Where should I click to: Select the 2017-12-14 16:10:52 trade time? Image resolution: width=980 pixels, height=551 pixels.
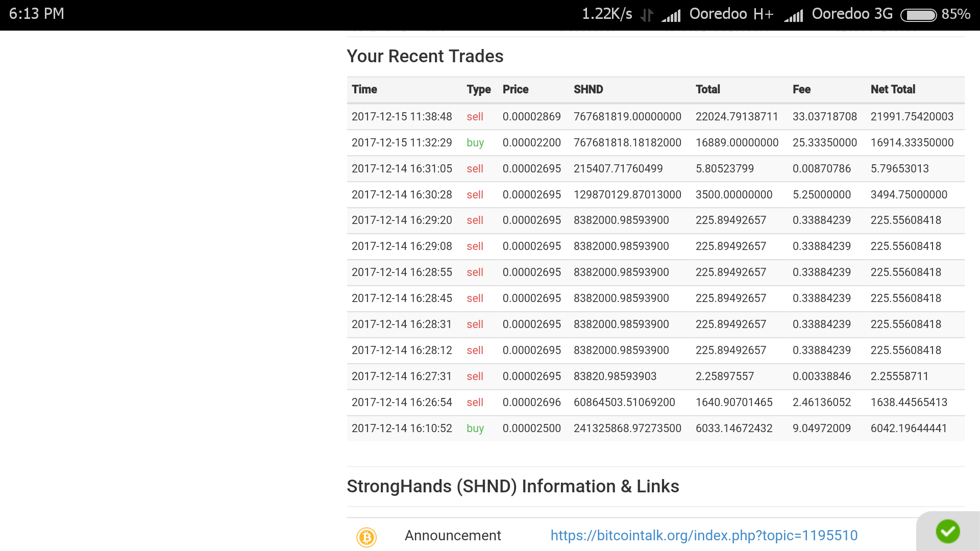pyautogui.click(x=402, y=428)
